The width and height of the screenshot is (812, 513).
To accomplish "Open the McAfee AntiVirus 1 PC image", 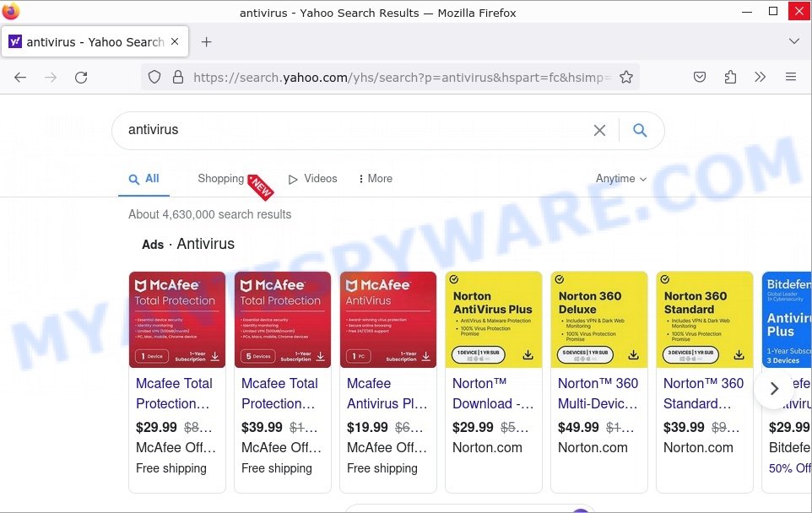I will pyautogui.click(x=388, y=320).
